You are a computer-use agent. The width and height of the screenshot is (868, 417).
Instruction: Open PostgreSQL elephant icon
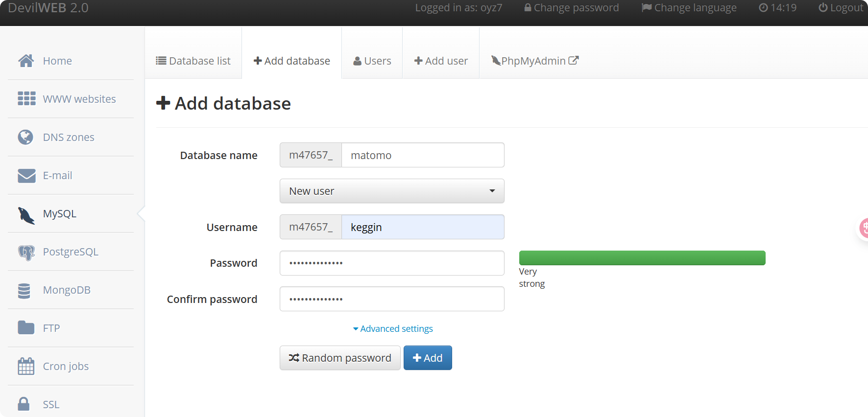pyautogui.click(x=26, y=252)
